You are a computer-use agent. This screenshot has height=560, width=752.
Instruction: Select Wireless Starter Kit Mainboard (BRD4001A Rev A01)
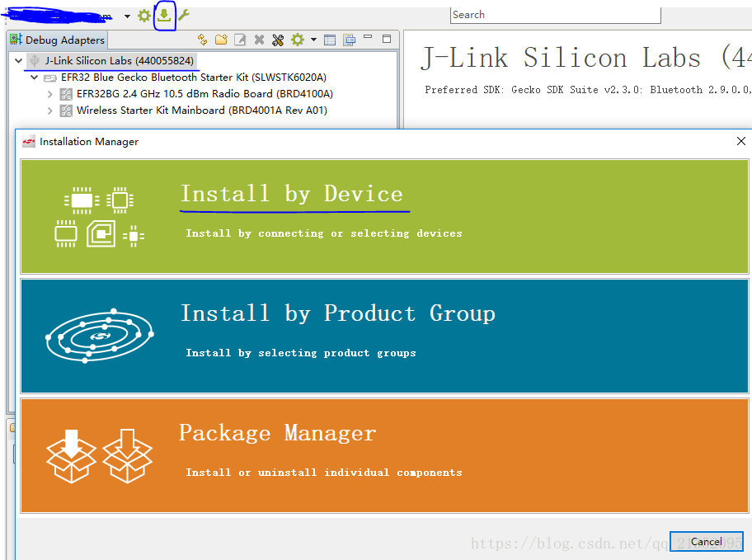click(202, 111)
